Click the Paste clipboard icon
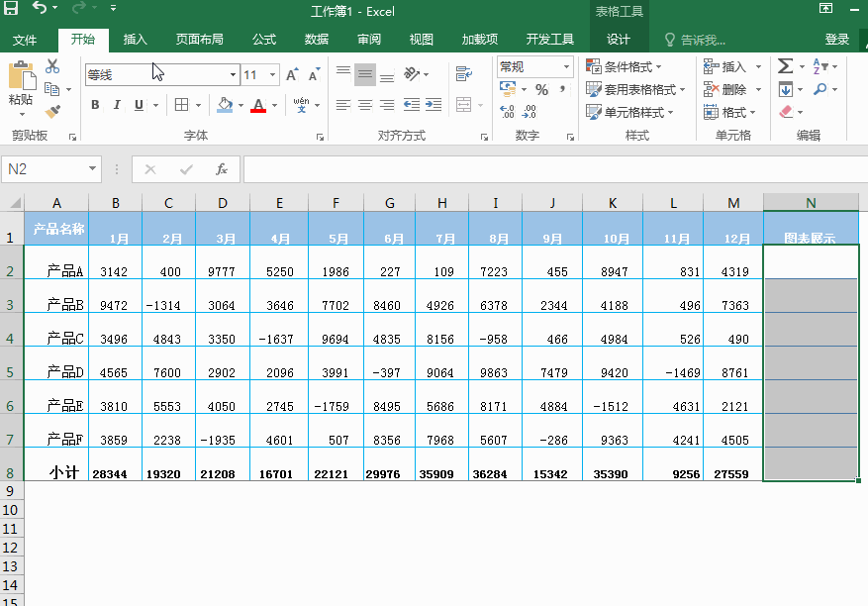 [22, 76]
